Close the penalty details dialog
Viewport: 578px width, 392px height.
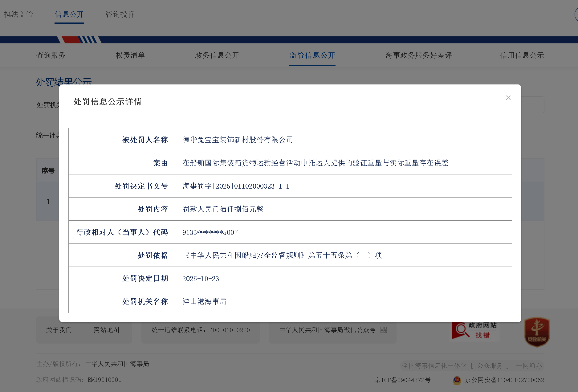coord(508,98)
